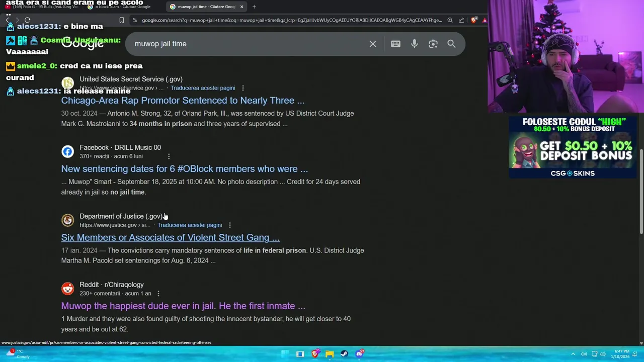Viewport: 644px width, 362px height.
Task: Open Google Lens image search
Action: pyautogui.click(x=433, y=44)
